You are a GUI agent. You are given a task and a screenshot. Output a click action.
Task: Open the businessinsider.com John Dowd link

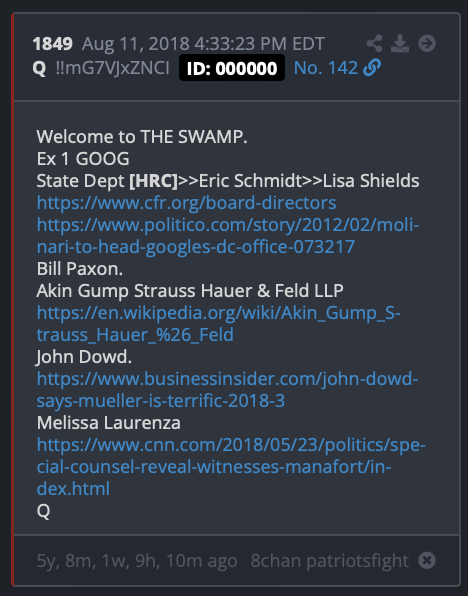tap(227, 390)
